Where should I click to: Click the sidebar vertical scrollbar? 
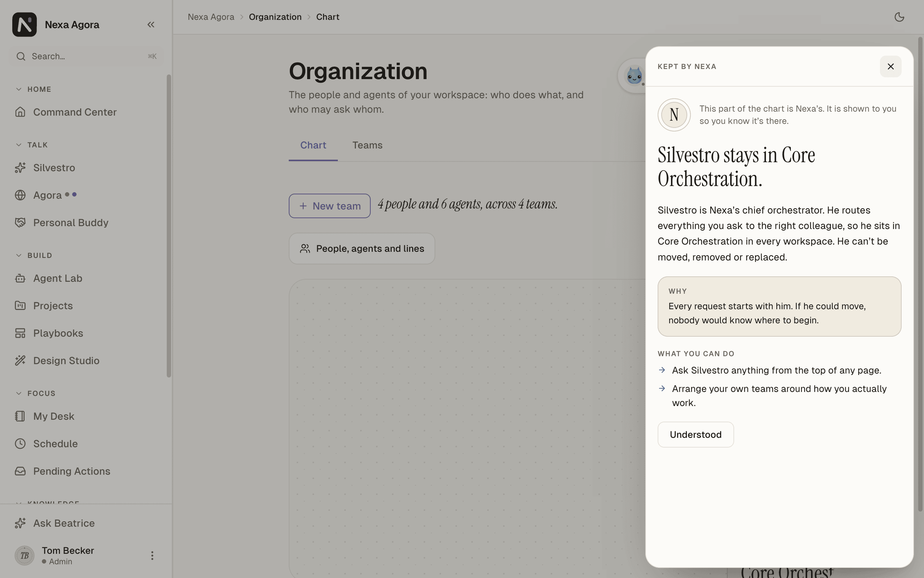click(169, 225)
